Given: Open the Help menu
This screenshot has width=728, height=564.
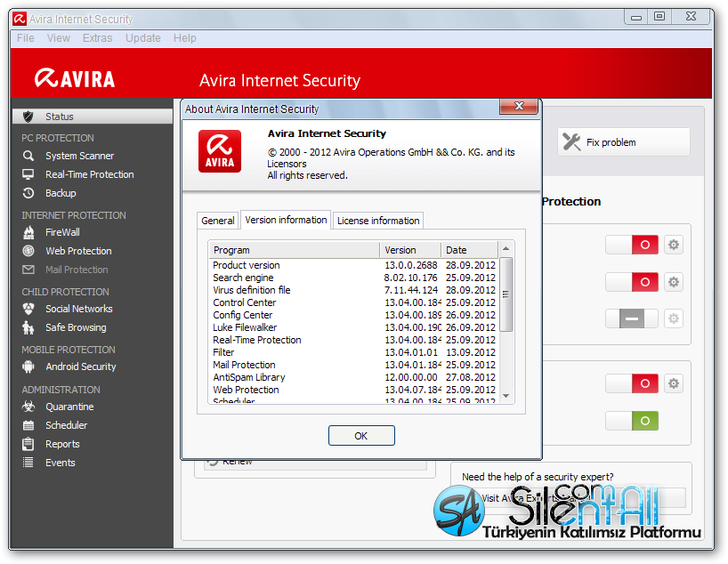Looking at the screenshot, I should (185, 38).
